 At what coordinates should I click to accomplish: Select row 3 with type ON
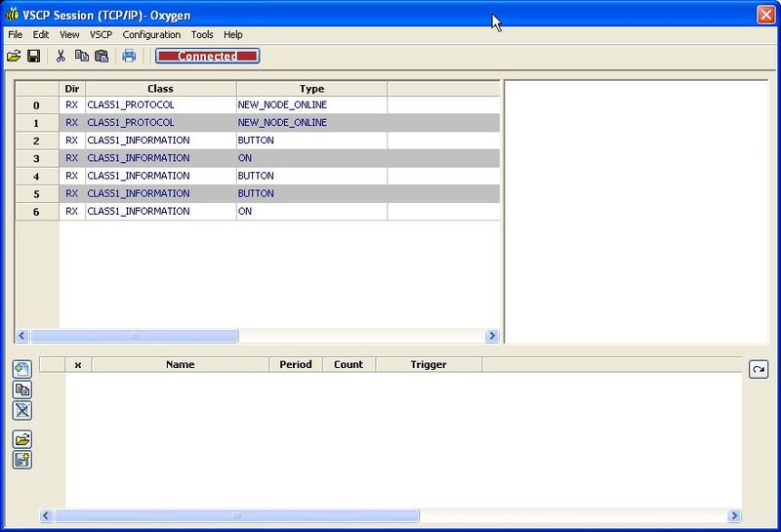coord(244,158)
